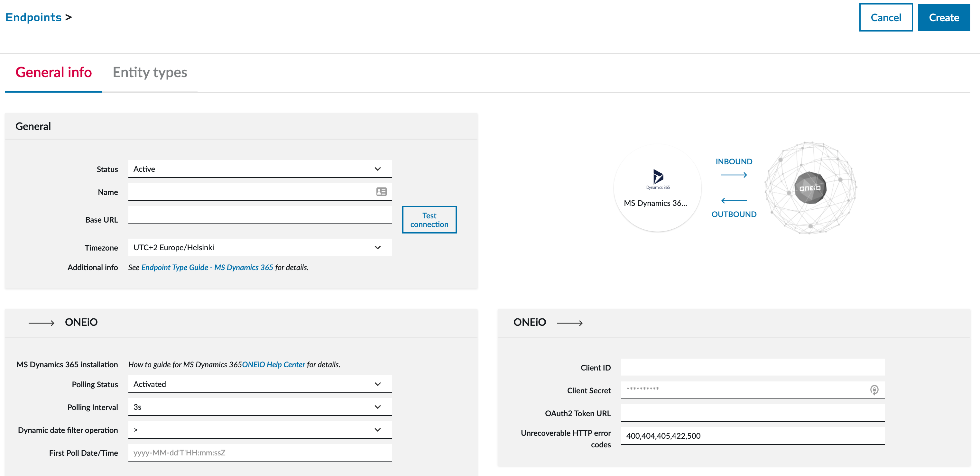Click Unrecoverable HTTP error codes field
The image size is (980, 476).
tap(753, 436)
